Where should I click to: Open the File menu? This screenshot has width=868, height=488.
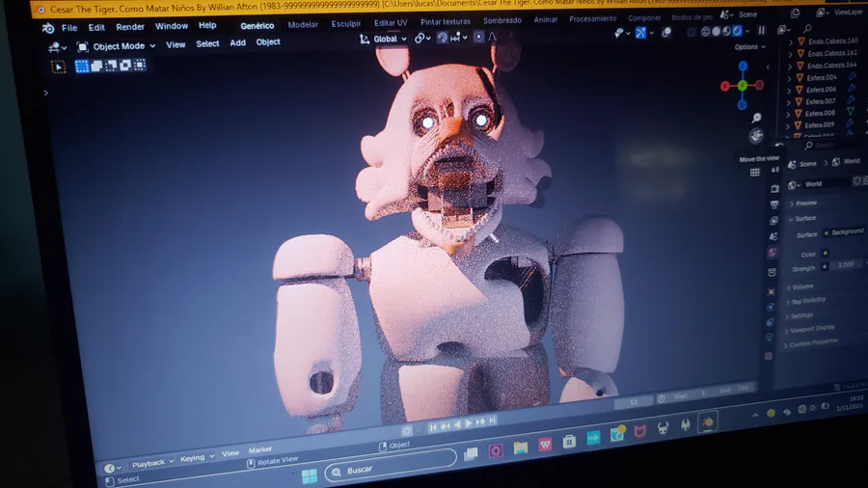[69, 28]
